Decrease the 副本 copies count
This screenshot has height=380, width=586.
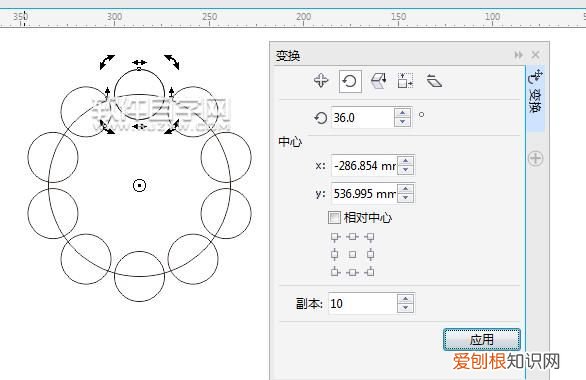(405, 308)
